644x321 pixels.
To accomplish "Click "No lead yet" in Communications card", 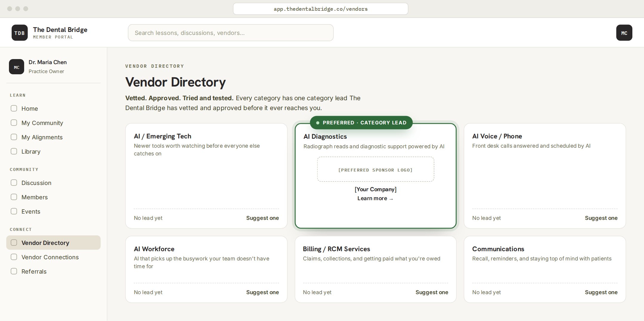I will pyautogui.click(x=487, y=292).
